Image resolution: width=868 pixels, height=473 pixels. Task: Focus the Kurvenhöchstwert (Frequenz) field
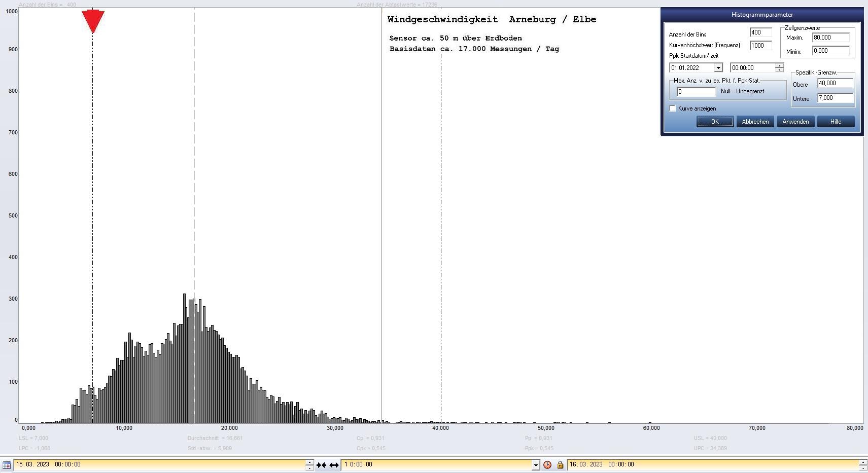761,46
